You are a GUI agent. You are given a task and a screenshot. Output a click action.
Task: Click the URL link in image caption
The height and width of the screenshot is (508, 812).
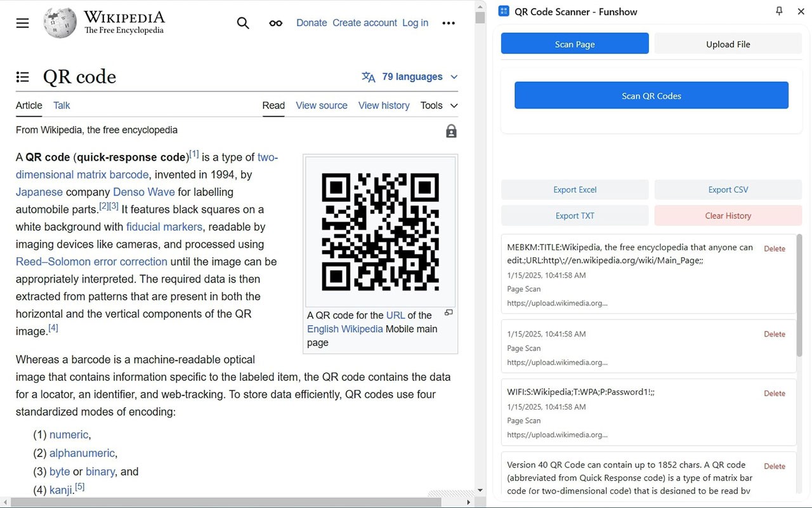coord(395,315)
